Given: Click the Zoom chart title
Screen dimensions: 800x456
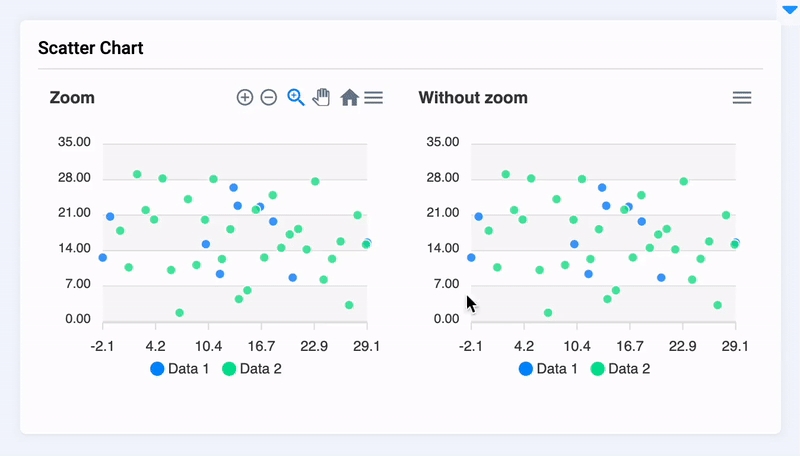Looking at the screenshot, I should pos(72,97).
